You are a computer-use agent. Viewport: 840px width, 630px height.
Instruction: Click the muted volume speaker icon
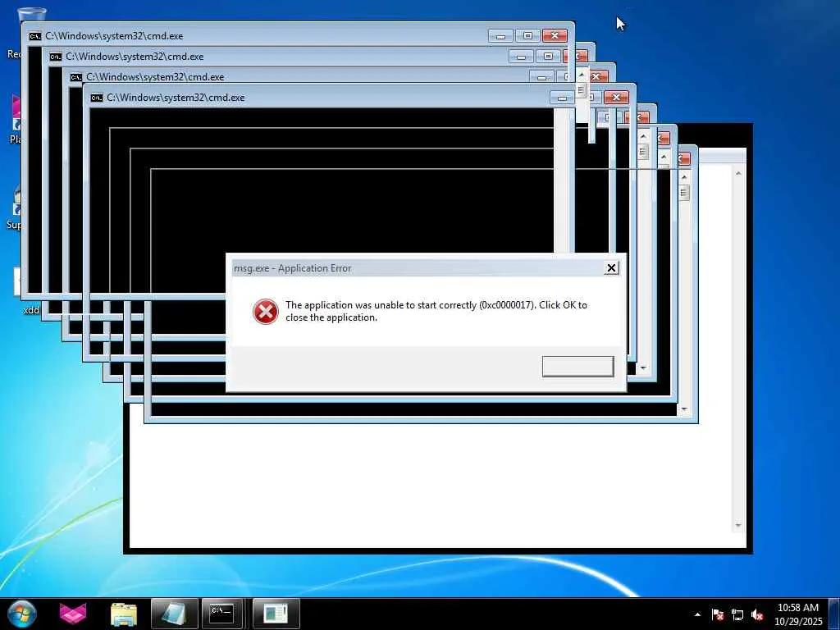point(757,614)
